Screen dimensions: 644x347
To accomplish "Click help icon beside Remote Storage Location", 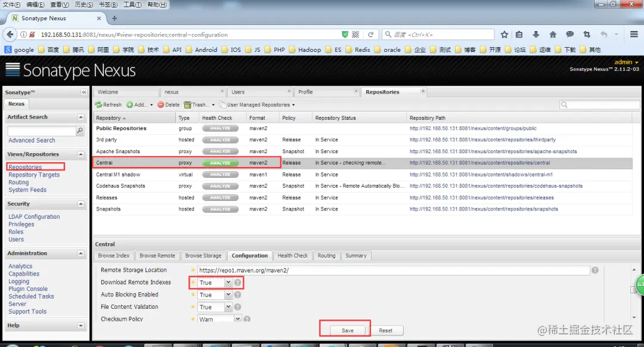I will (595, 270).
